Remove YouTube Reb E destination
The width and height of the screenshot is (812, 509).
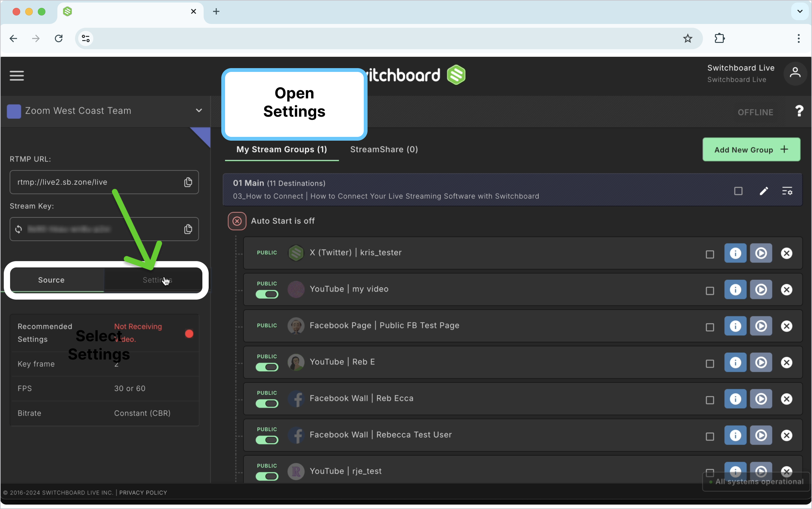pos(786,362)
